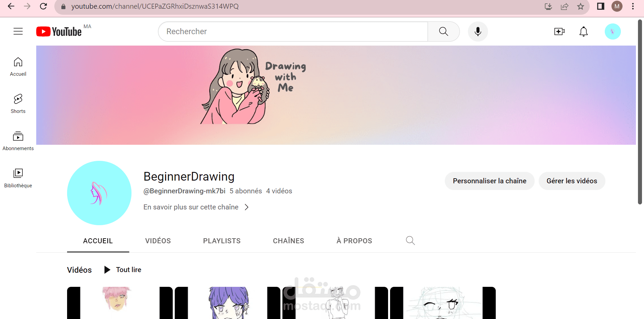
Task: Click the @BeginnerDrawing-mk7bi handle
Action: (x=184, y=191)
